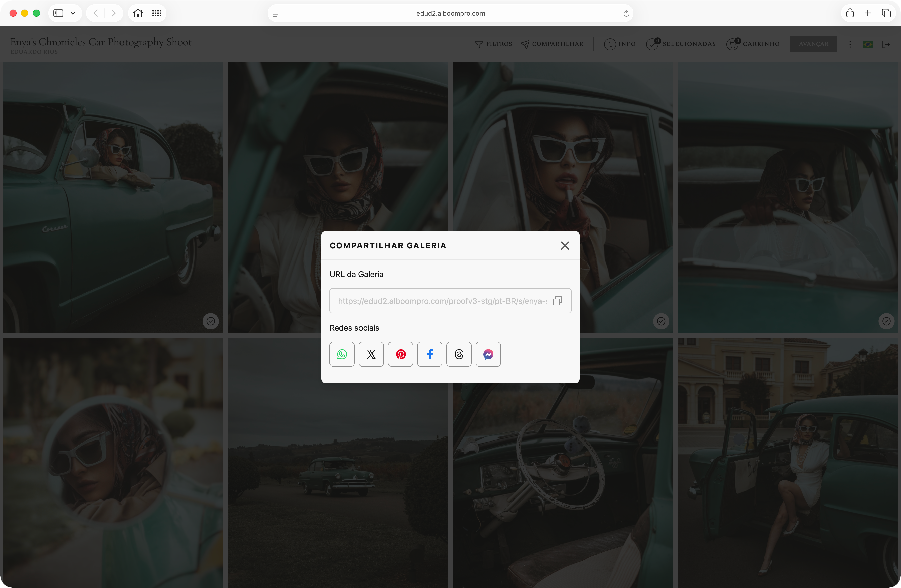
Task: Click the gallery URL input field
Action: 450,301
